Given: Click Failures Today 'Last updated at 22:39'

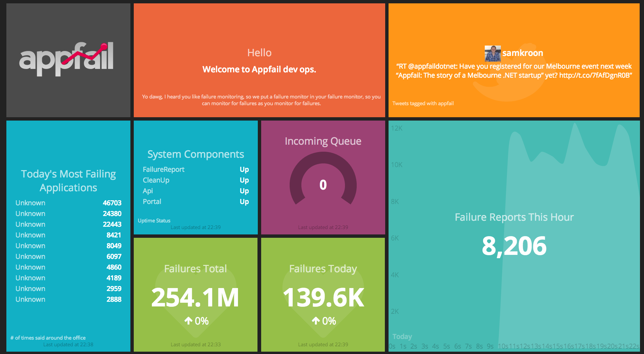Looking at the screenshot, I should tap(323, 345).
